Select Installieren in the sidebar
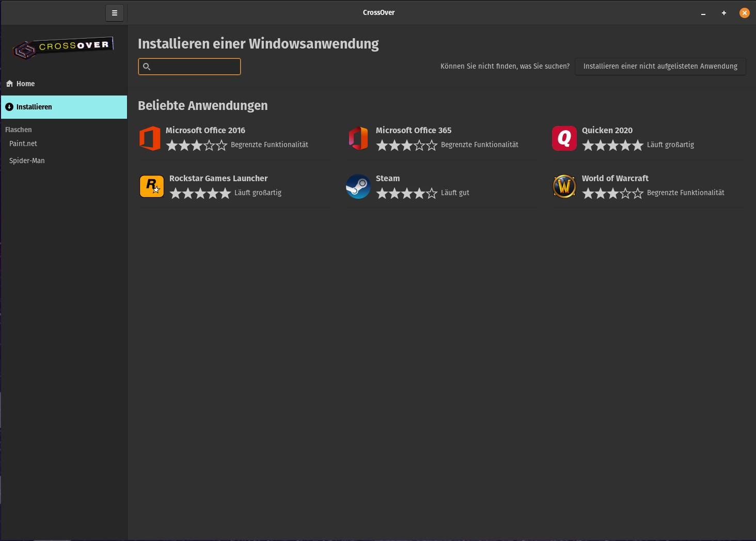 click(64, 107)
